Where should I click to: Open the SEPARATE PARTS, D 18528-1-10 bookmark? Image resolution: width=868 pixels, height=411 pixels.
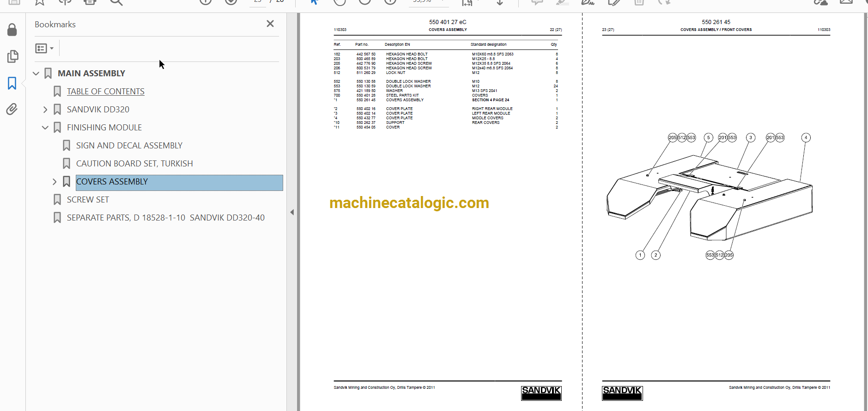click(x=166, y=218)
